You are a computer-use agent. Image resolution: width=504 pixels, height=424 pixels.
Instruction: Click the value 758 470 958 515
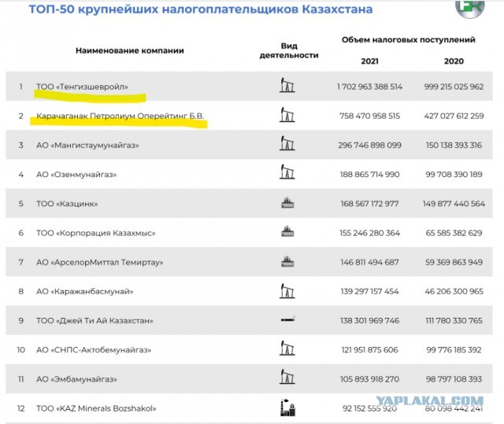[x=369, y=116]
